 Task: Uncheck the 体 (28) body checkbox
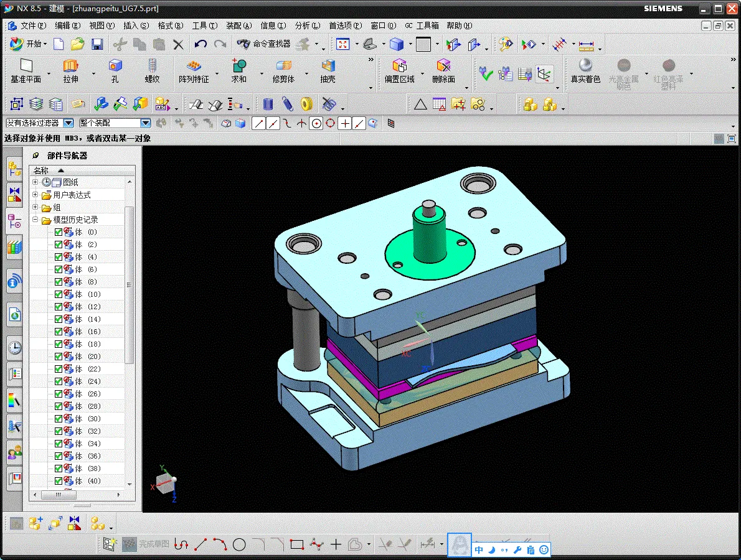pyautogui.click(x=59, y=406)
